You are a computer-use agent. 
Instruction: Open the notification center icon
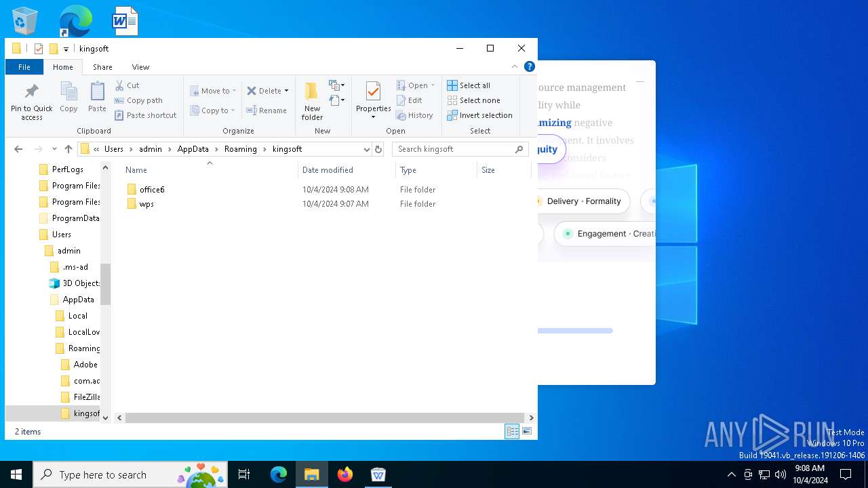coord(846,474)
